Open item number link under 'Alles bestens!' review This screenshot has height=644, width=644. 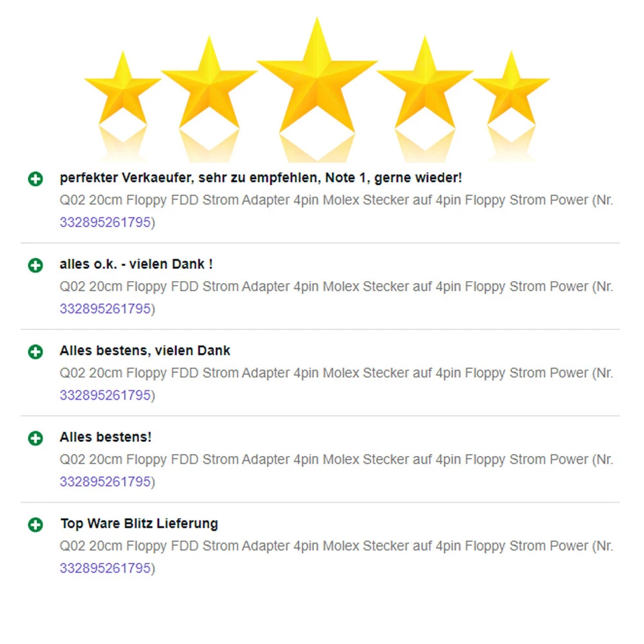[x=105, y=482]
